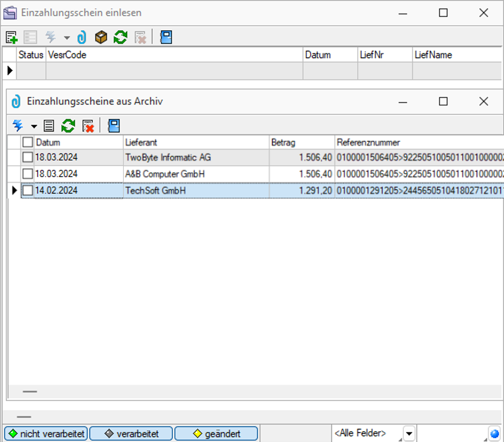Click the verarbeitet legend button
504x442 pixels.
tap(131, 433)
